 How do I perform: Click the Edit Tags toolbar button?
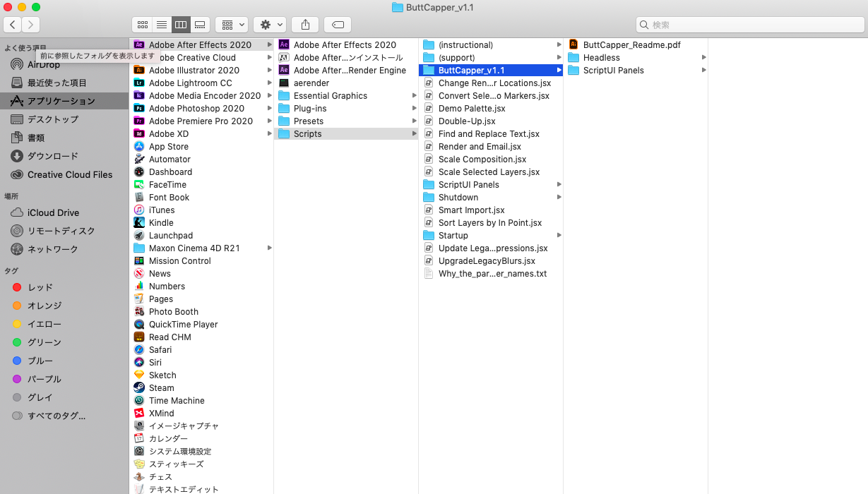(338, 25)
